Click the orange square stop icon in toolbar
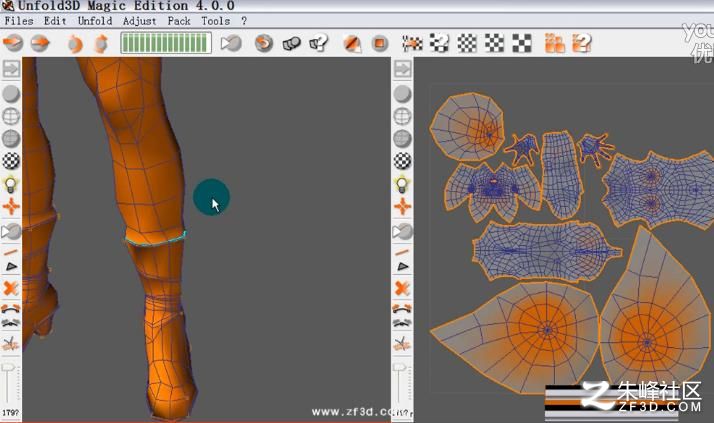Image resolution: width=714 pixels, height=423 pixels. coord(379,44)
